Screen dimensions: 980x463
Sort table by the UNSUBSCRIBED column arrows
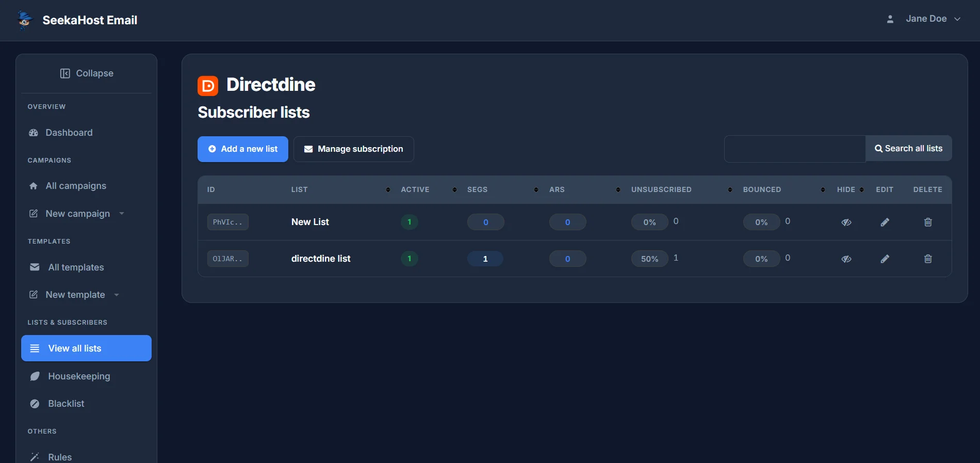(x=730, y=190)
